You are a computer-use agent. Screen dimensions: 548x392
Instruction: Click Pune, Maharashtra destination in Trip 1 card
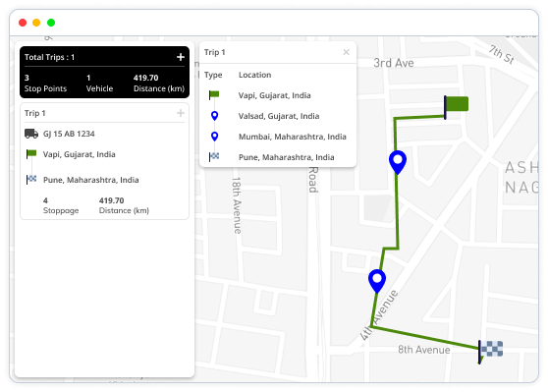(91, 180)
